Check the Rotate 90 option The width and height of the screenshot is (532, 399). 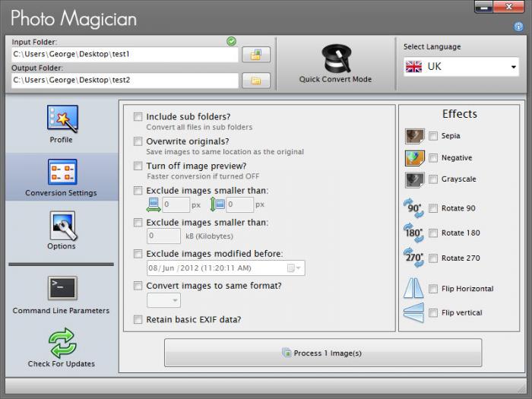tap(433, 208)
